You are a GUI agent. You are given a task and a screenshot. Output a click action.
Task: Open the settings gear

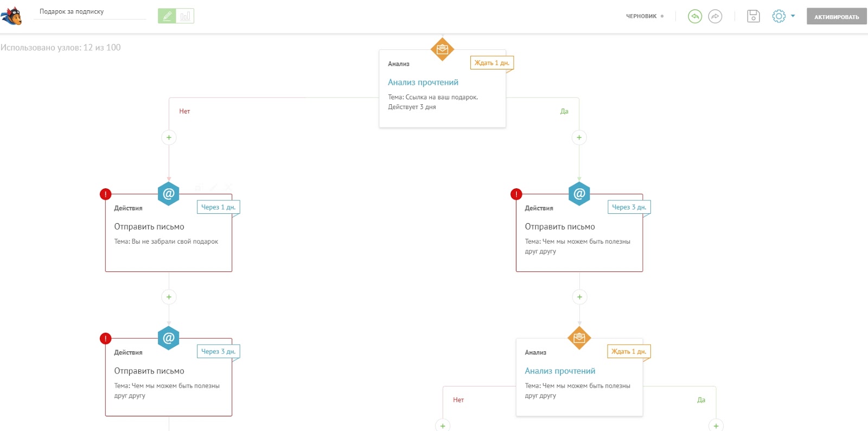(x=779, y=16)
